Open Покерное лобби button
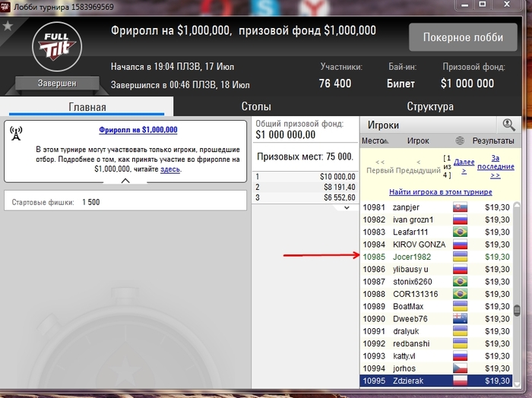Image resolution: width=532 pixels, height=398 pixels. [x=463, y=37]
